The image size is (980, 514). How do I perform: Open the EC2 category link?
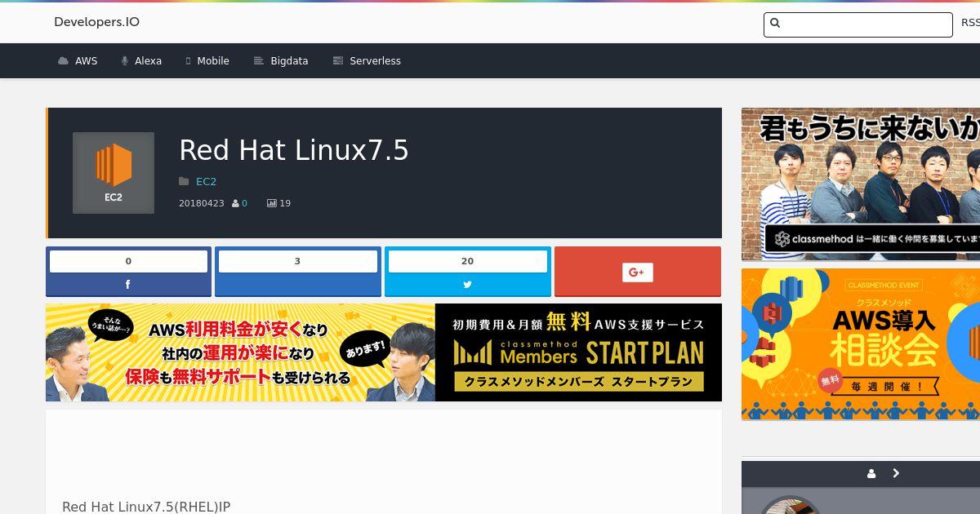click(206, 182)
